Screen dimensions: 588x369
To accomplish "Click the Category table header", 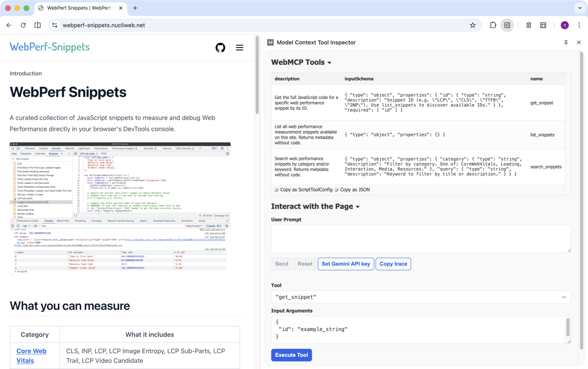I will pyautogui.click(x=35, y=335).
